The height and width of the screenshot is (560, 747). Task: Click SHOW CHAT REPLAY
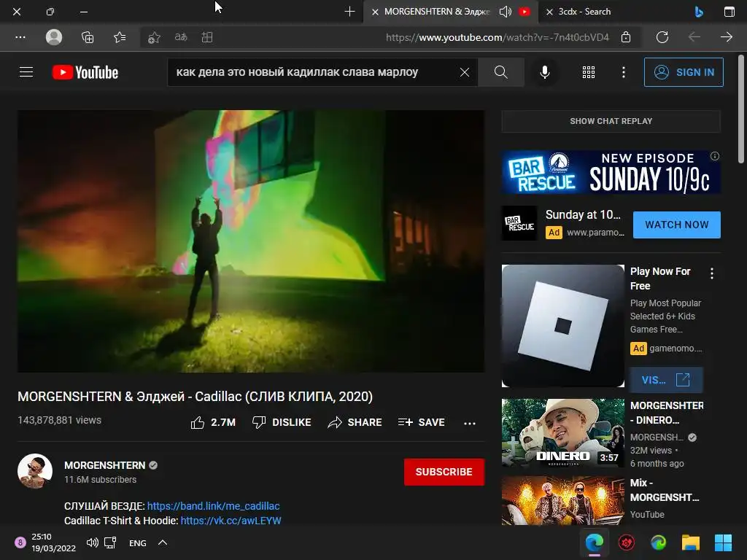pos(611,121)
